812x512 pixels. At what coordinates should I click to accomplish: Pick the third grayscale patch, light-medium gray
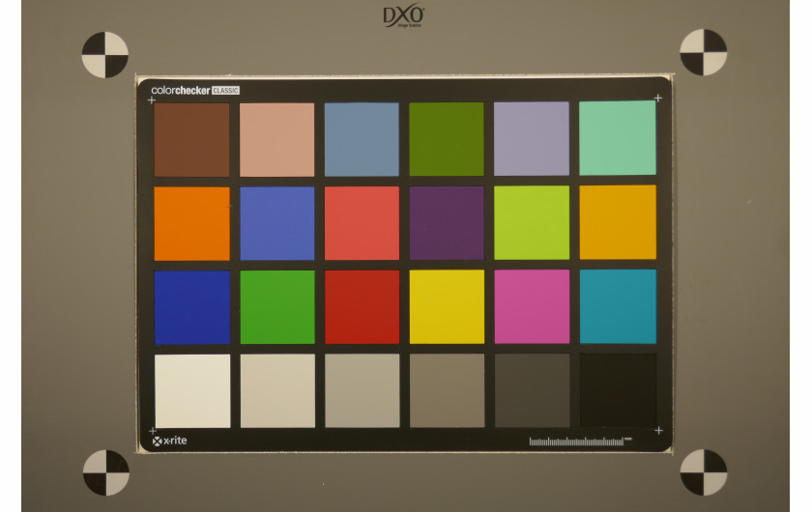pos(362,391)
